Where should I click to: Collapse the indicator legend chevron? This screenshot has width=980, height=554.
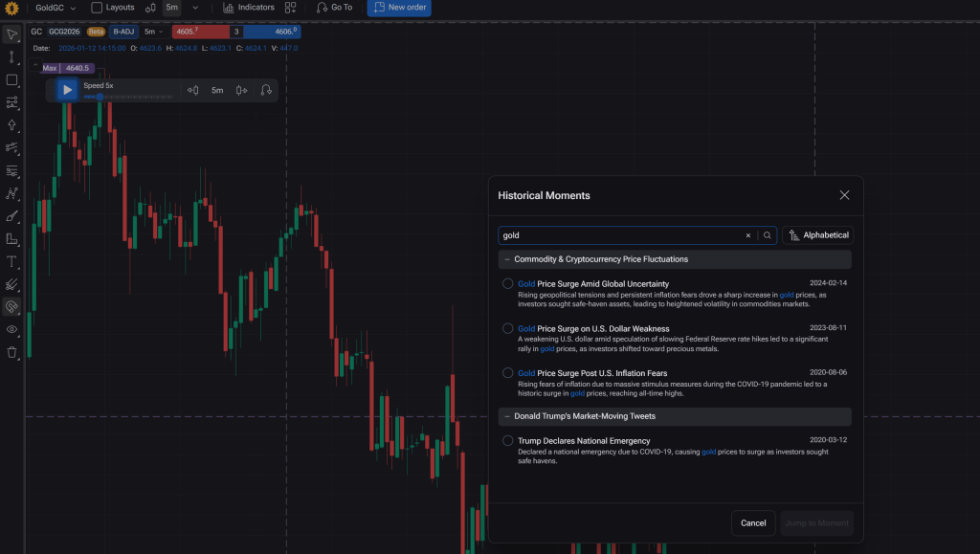coord(35,64)
